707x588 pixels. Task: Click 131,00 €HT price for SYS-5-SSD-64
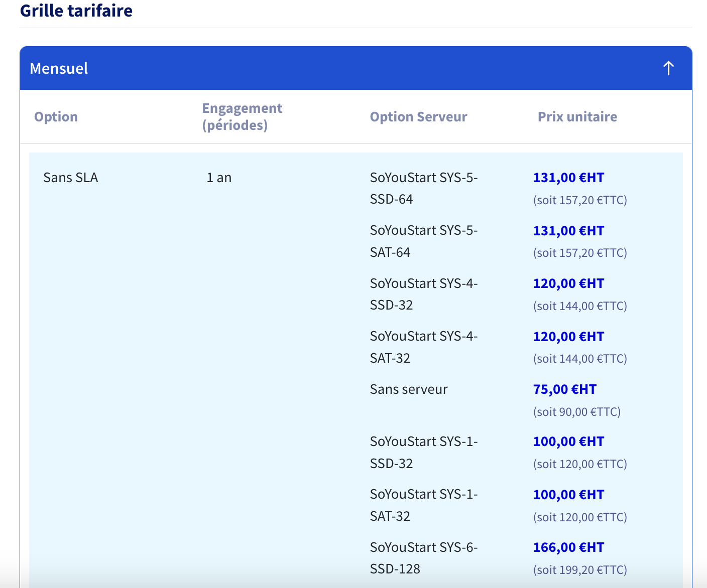pos(568,178)
